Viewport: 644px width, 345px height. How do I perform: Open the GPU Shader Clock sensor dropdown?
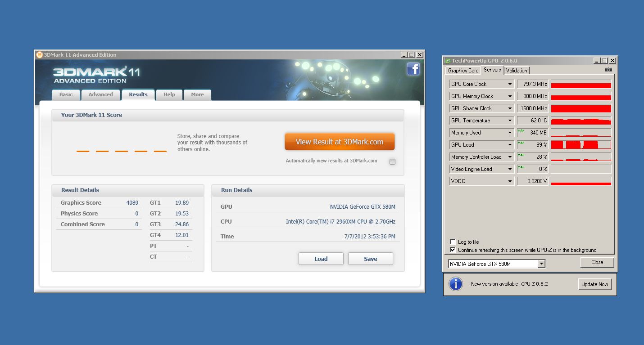[510, 108]
